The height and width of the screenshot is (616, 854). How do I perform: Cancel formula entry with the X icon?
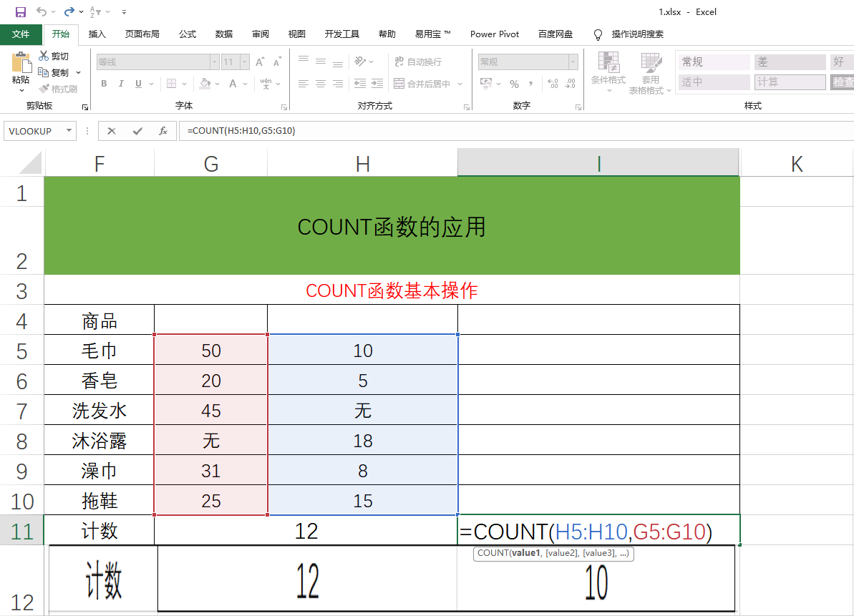(x=111, y=131)
